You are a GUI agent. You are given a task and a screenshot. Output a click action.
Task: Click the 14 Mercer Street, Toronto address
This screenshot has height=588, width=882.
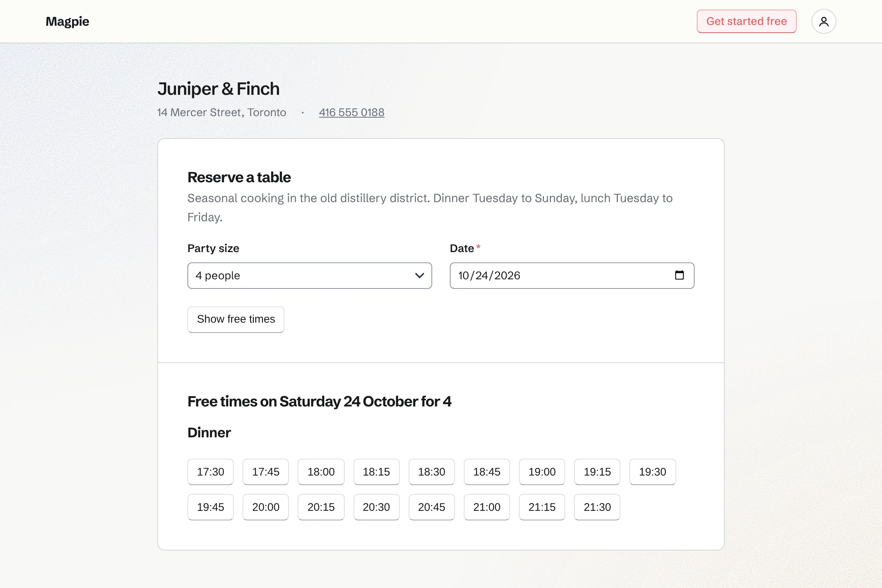222,112
